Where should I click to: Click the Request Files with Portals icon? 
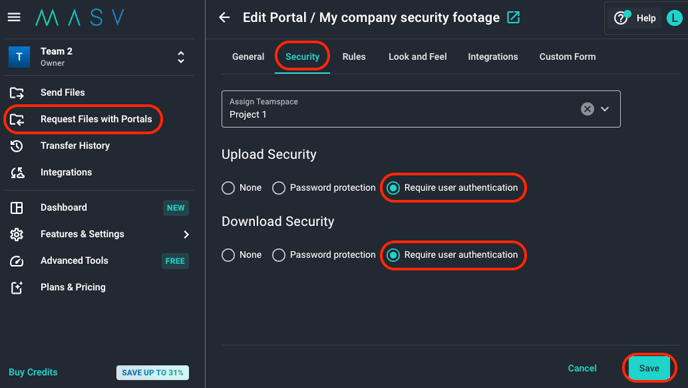coord(17,119)
